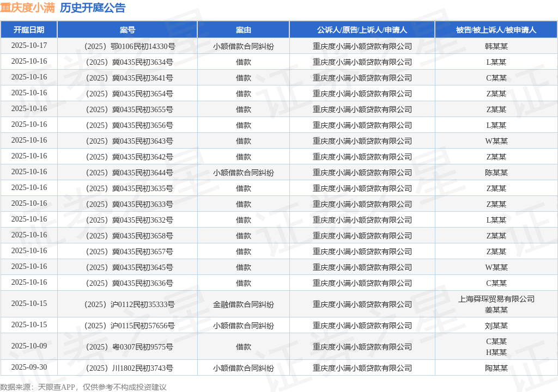Screen dimensions: 558x392
Task: Click the 被告/被上诉人/被申请人 column header
Action: [496, 30]
